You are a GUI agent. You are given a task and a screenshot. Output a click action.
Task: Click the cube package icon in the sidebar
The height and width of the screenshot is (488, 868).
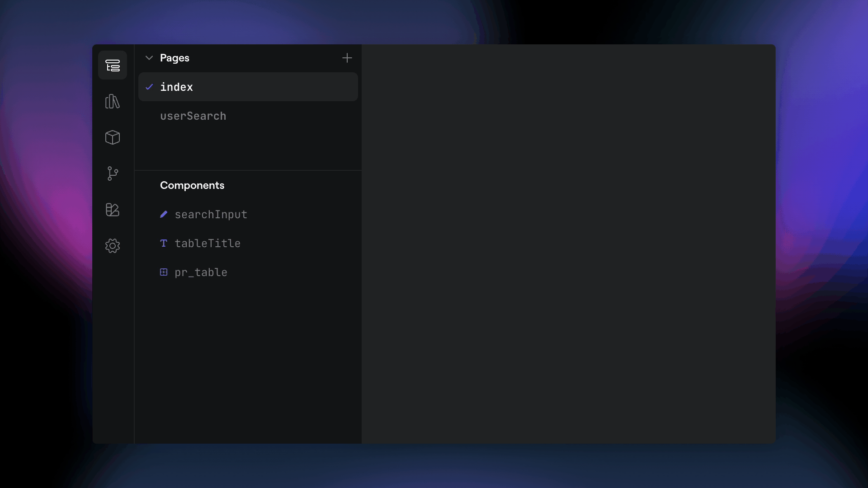113,137
